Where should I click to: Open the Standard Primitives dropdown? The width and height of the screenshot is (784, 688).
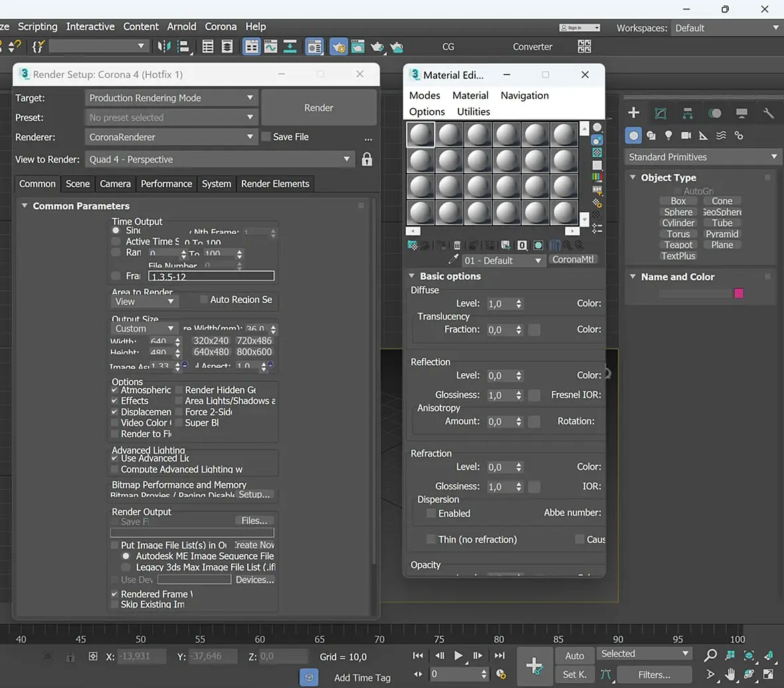point(702,157)
